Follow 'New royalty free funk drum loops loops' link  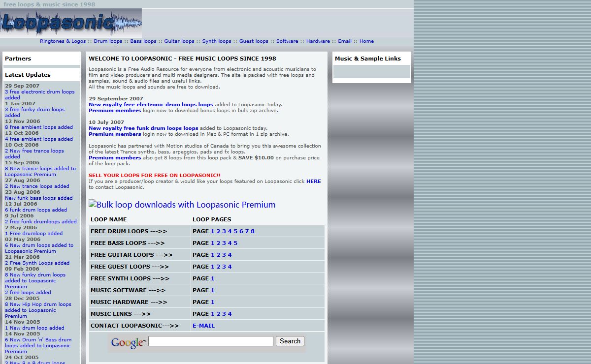(x=143, y=128)
